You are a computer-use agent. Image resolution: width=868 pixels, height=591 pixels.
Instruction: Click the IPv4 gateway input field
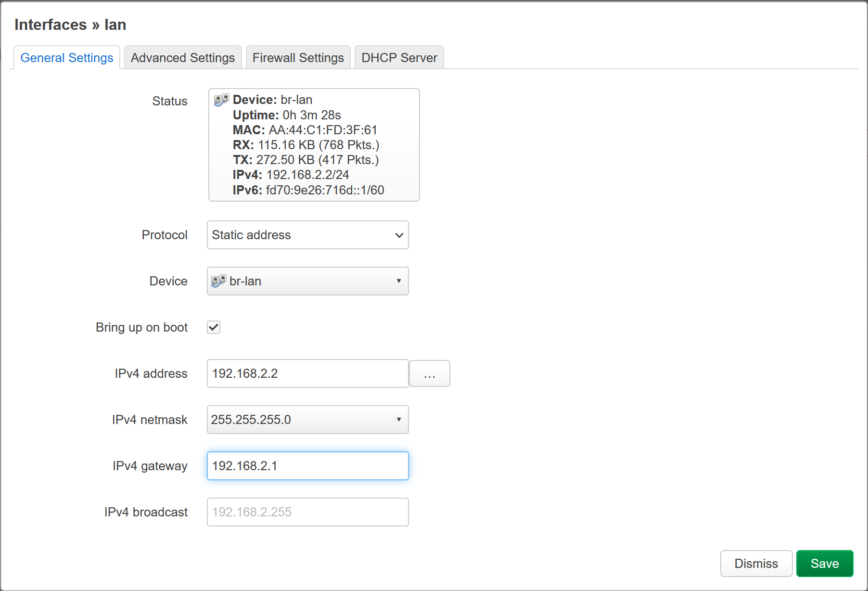[307, 465]
